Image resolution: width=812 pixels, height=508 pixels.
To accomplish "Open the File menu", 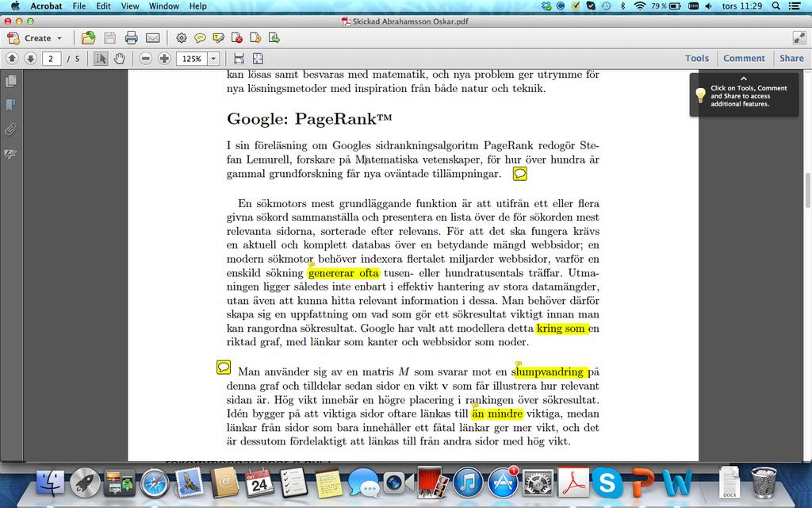I will coord(79,6).
